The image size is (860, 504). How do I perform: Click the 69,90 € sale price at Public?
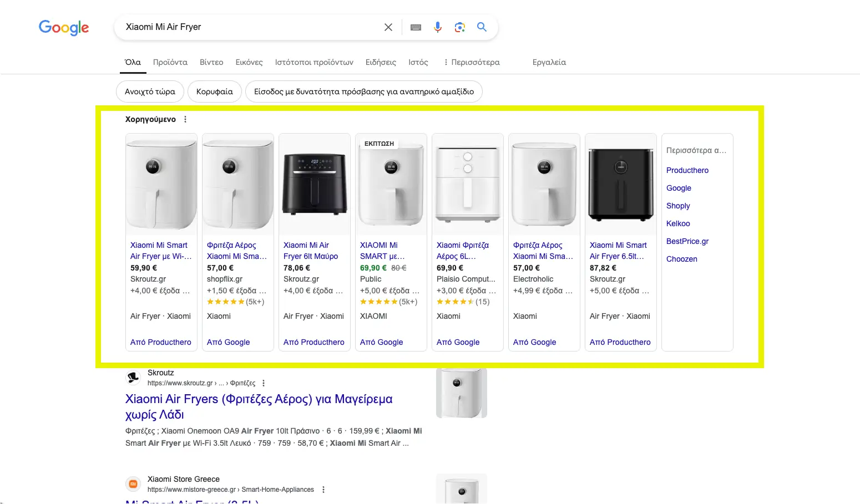click(x=373, y=268)
